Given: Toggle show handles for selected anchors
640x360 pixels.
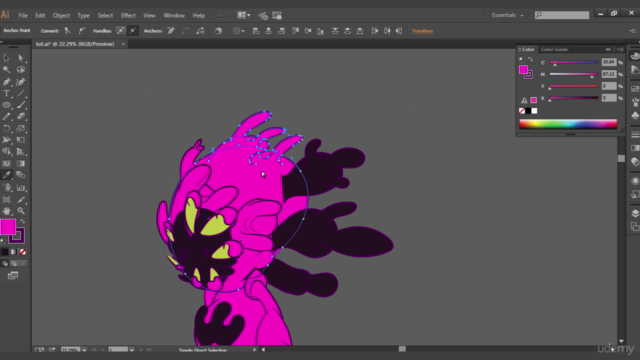Looking at the screenshot, I should [x=120, y=31].
